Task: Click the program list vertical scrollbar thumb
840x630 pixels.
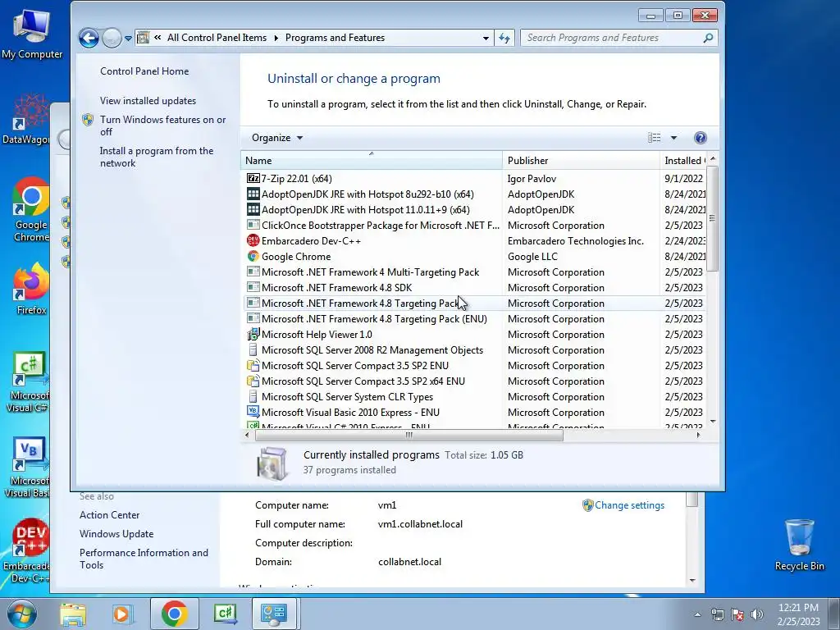Action: 712,218
